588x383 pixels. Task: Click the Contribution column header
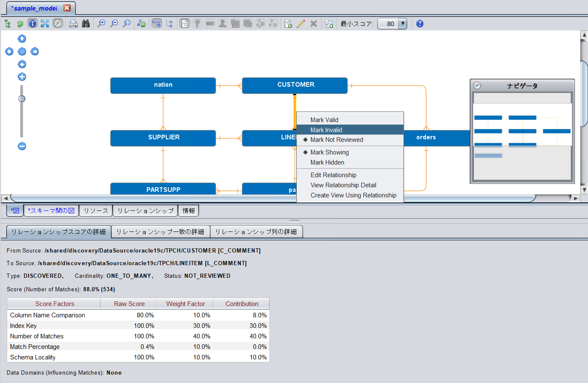tap(242, 304)
